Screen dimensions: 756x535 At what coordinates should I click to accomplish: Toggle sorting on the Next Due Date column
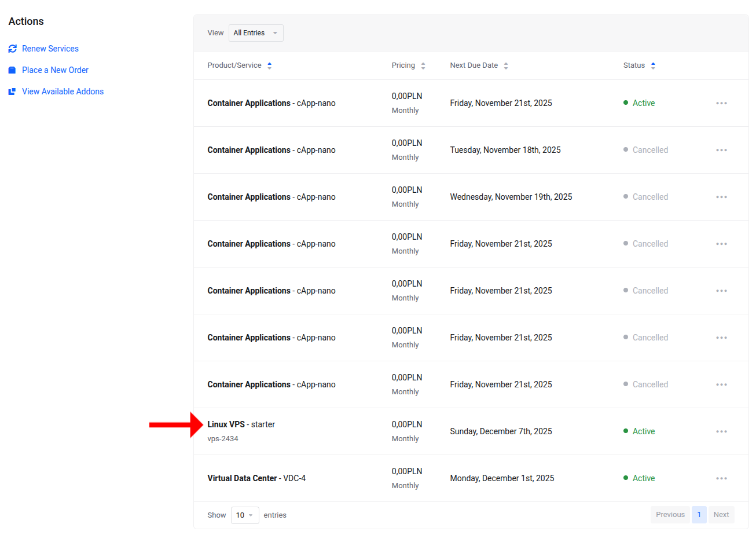coord(506,65)
